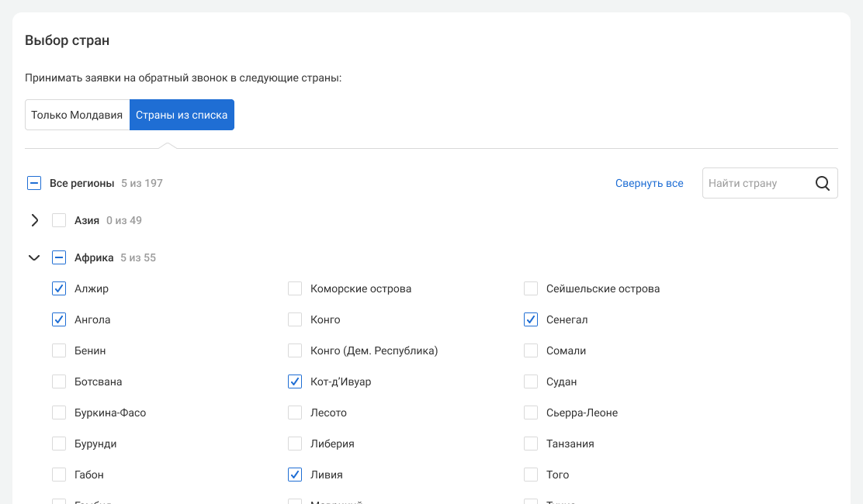The width and height of the screenshot is (863, 504).
Task: Deselect Ливия checkbox
Action: (x=295, y=475)
